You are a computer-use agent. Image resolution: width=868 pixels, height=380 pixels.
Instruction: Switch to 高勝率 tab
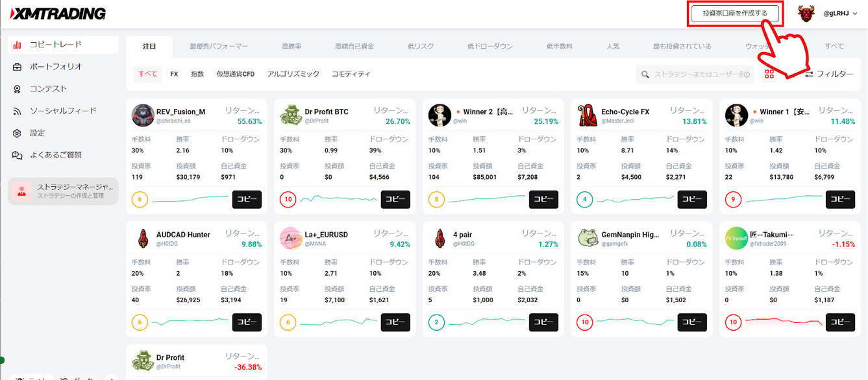click(291, 46)
